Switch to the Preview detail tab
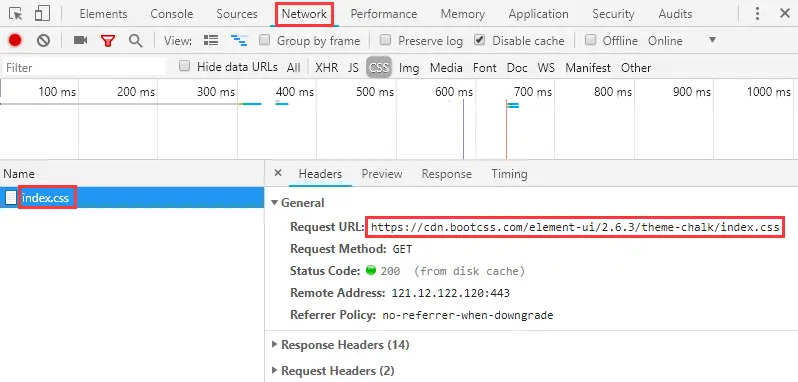The image size is (798, 382). tap(382, 174)
